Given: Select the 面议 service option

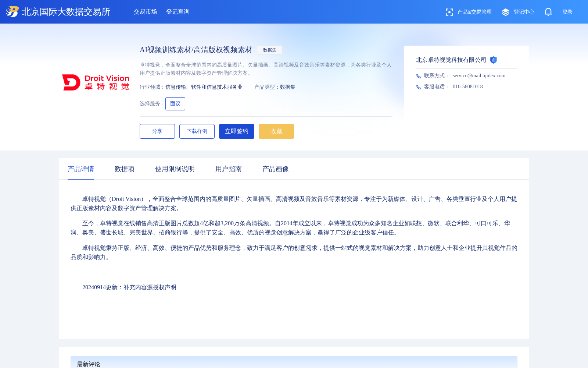Looking at the screenshot, I should (x=175, y=104).
